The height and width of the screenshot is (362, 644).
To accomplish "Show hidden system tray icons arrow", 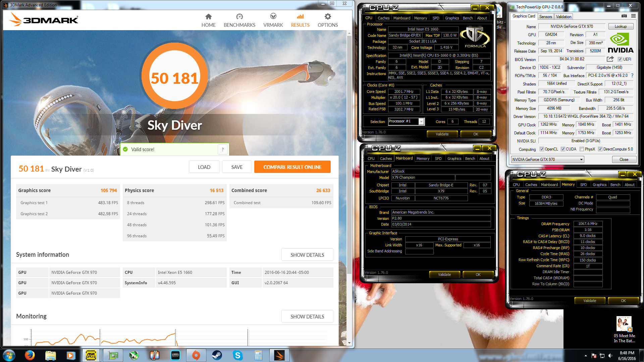I will click(x=586, y=356).
